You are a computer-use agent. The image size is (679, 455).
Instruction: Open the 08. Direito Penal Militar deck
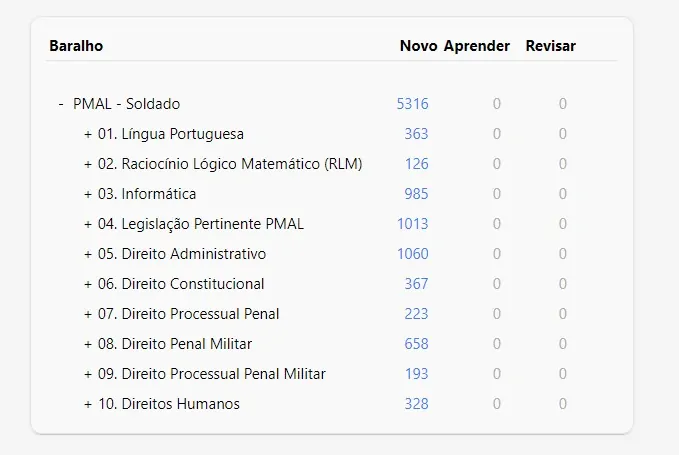(175, 344)
